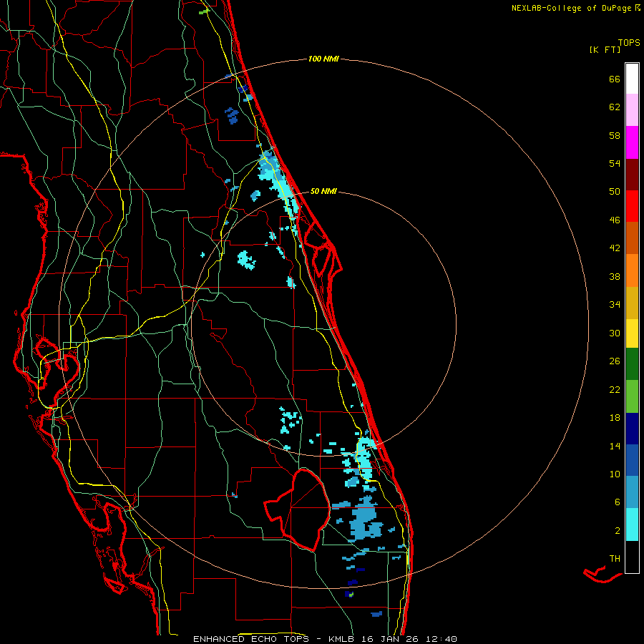Image resolution: width=644 pixels, height=644 pixels.
Task: Click the 22 scale value
Action: point(615,390)
